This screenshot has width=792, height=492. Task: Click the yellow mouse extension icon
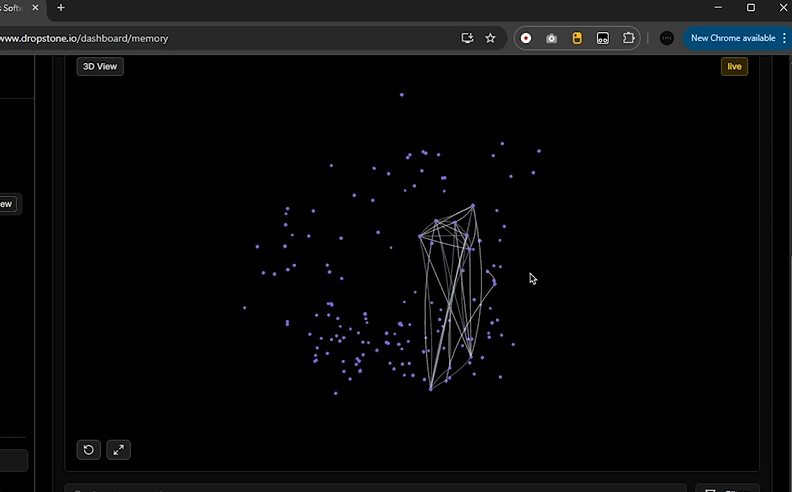(x=577, y=38)
